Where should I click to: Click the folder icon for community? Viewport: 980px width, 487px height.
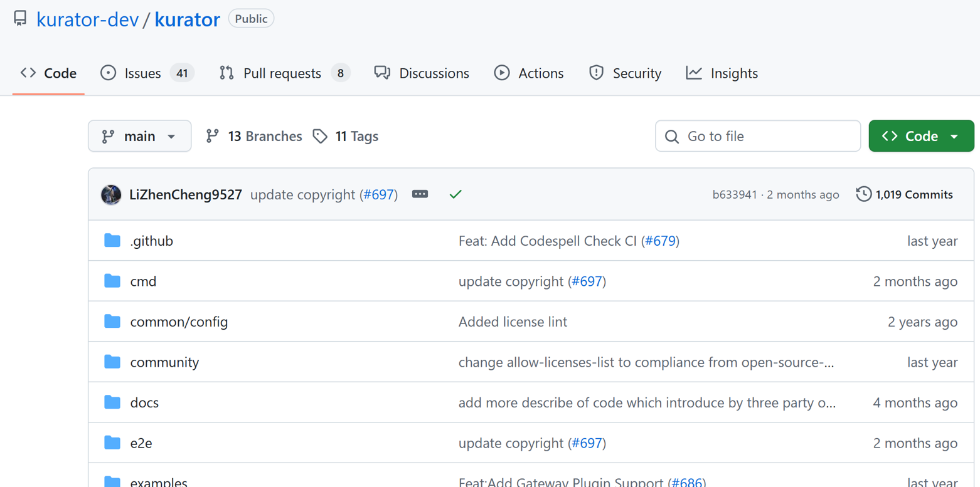112,362
